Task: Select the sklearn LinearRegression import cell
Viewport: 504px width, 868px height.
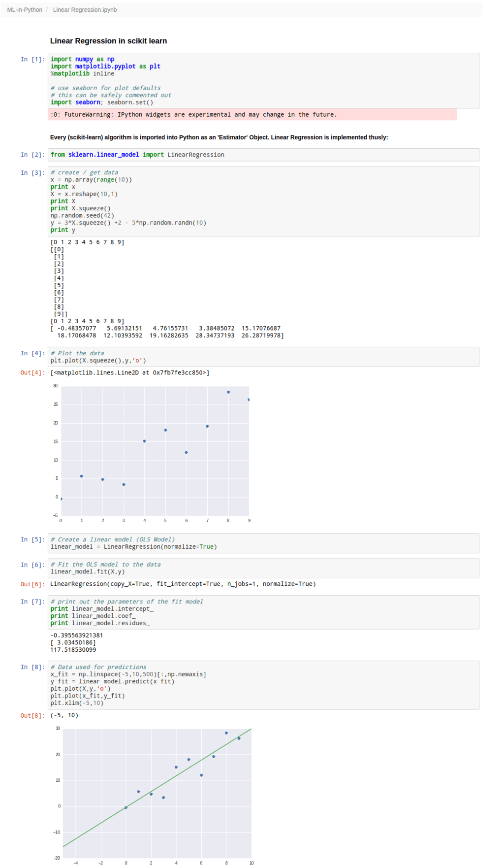Action: coord(263,155)
